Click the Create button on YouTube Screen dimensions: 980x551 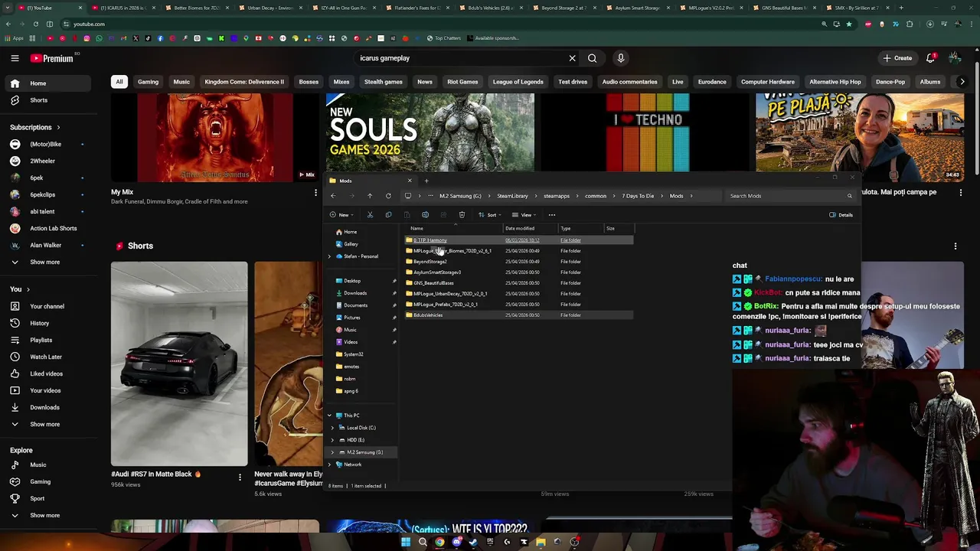click(897, 58)
